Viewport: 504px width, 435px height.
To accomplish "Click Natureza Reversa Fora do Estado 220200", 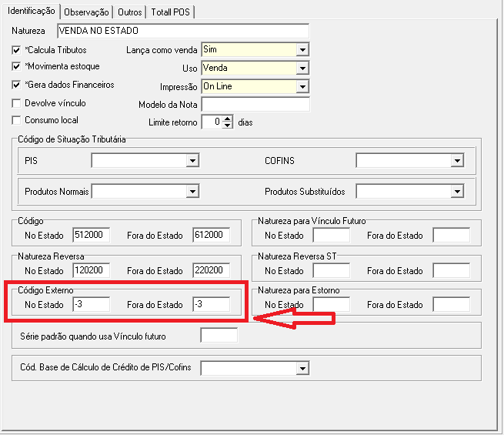I will pyautogui.click(x=212, y=270).
